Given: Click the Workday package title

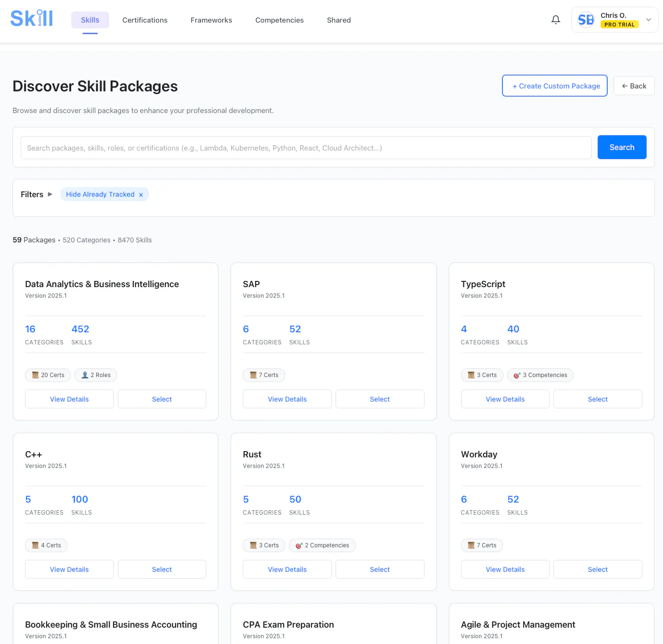Looking at the screenshot, I should tap(479, 455).
